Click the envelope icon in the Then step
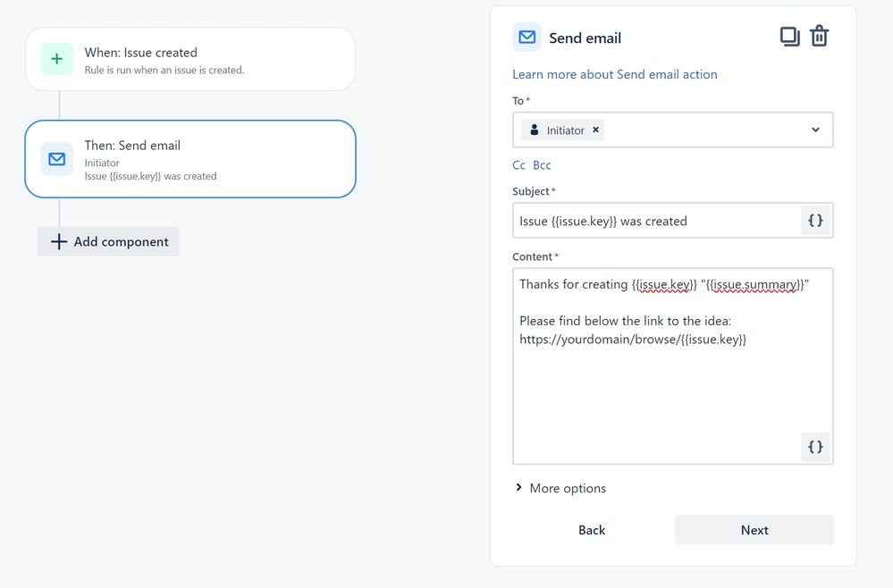This screenshot has height=588, width=893. 57,159
